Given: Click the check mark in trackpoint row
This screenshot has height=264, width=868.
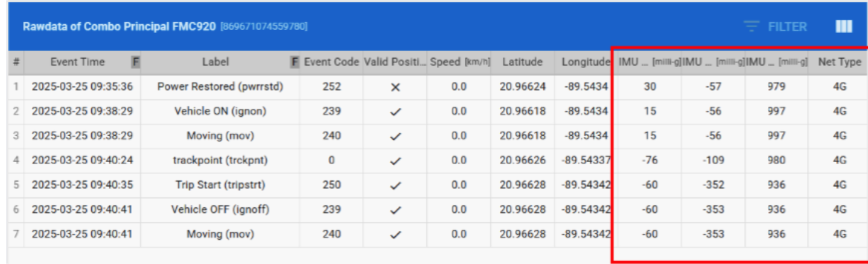Looking at the screenshot, I should click(395, 160).
